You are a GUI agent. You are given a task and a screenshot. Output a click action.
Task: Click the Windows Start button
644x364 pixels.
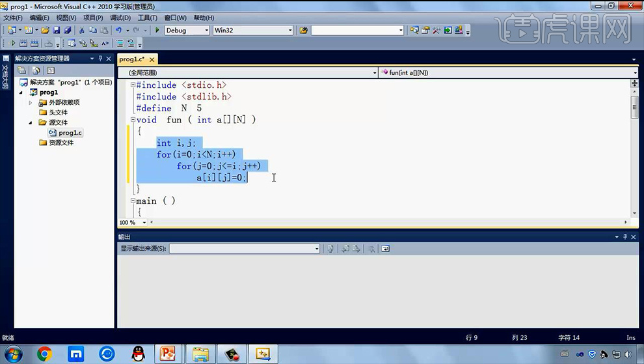(x=13, y=354)
